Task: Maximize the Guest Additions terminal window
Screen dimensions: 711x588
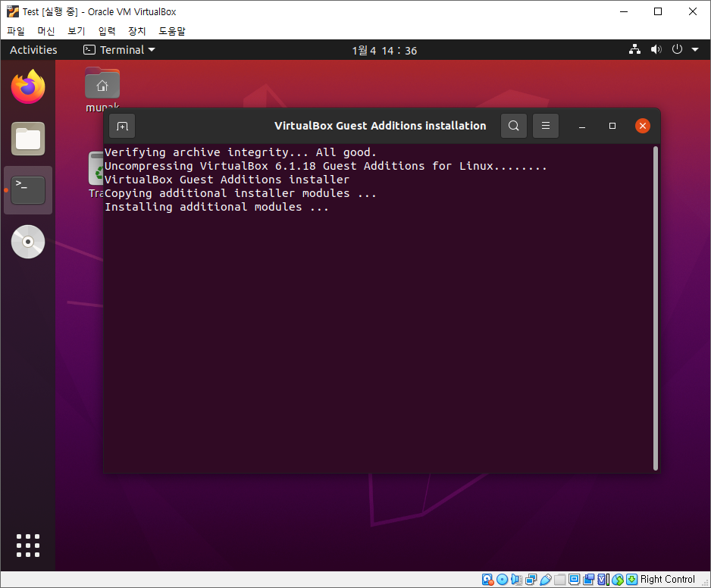Action: 612,126
